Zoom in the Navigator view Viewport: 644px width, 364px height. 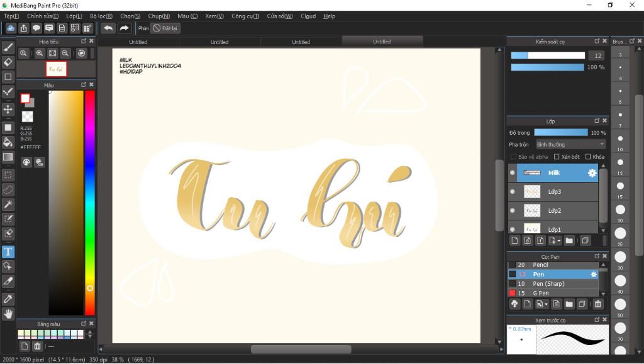(40, 53)
